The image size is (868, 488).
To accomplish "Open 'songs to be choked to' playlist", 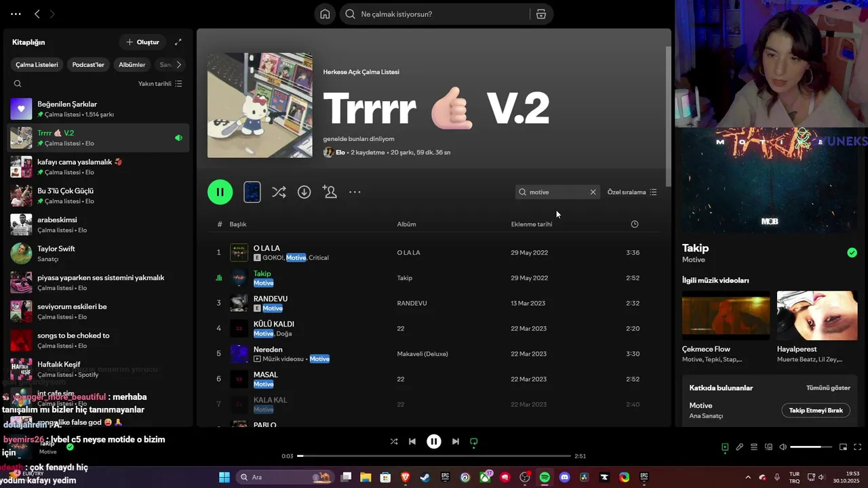I will 98,340.
